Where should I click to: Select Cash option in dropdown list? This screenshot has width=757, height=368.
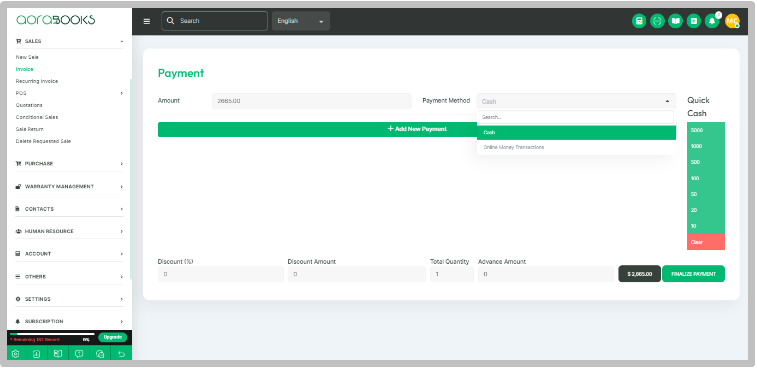pos(576,132)
